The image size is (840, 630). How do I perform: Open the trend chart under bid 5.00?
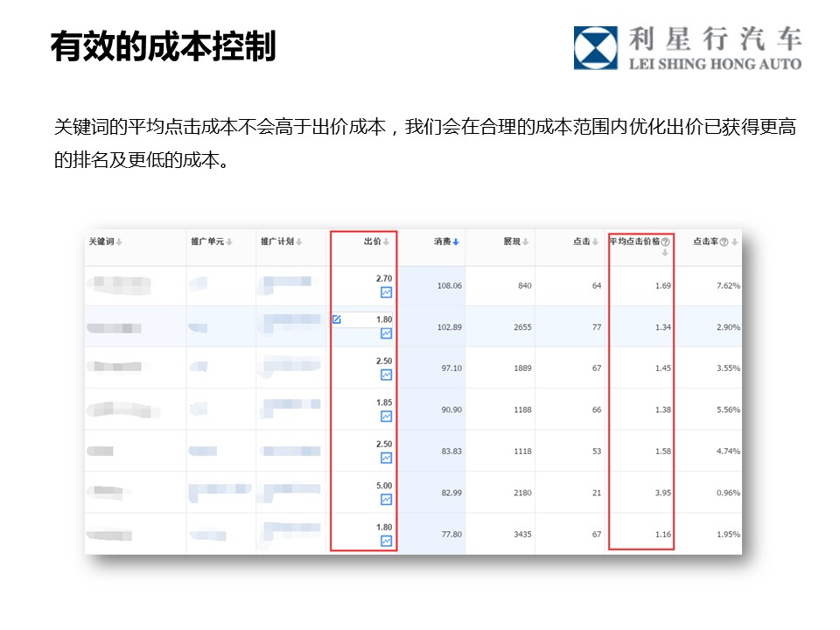coord(386,500)
